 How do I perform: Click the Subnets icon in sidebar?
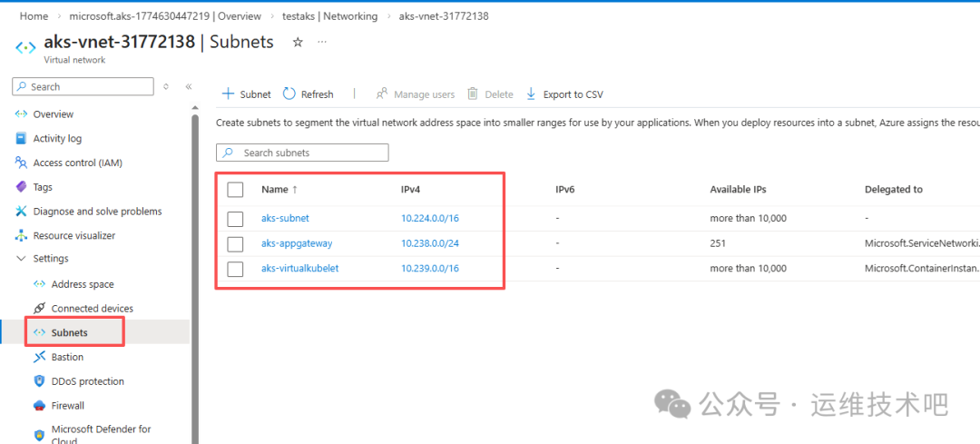[x=39, y=332]
